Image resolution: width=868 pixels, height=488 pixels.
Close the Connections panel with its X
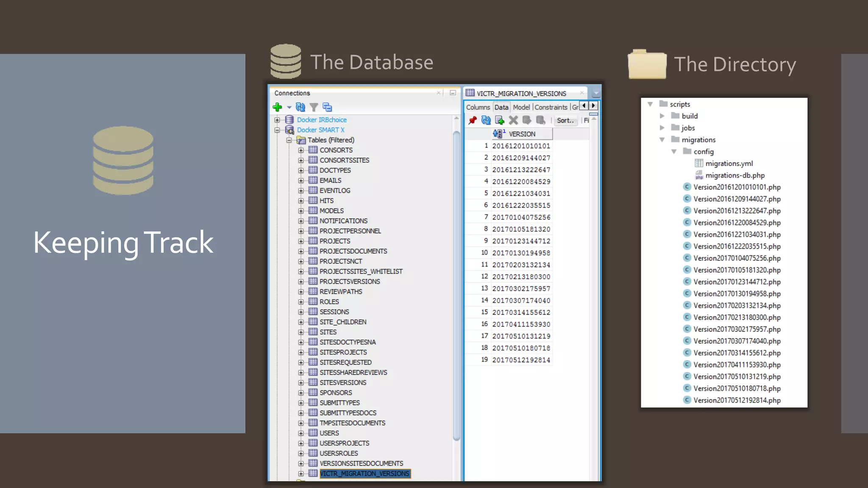439,93
